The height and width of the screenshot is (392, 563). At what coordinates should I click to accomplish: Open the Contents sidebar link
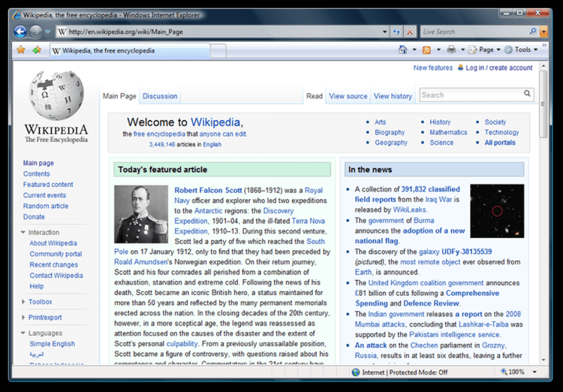tap(36, 173)
